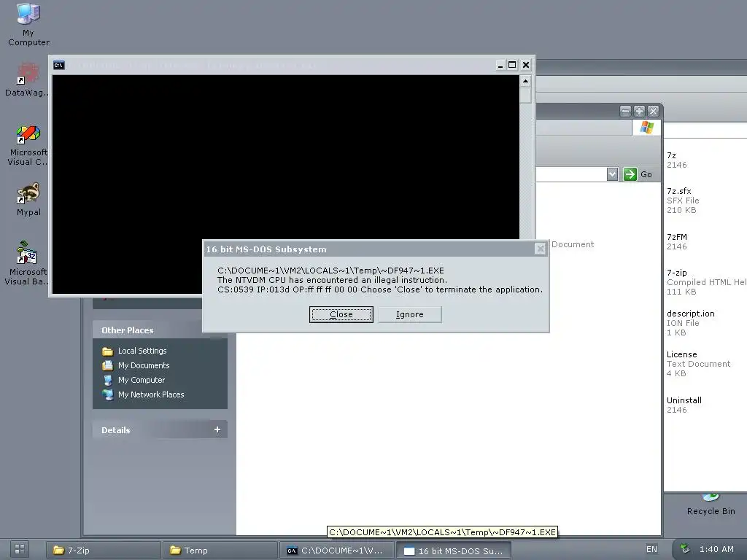Close the MS-DOS Subsystem dialog via X
747x560 pixels.
(x=540, y=249)
